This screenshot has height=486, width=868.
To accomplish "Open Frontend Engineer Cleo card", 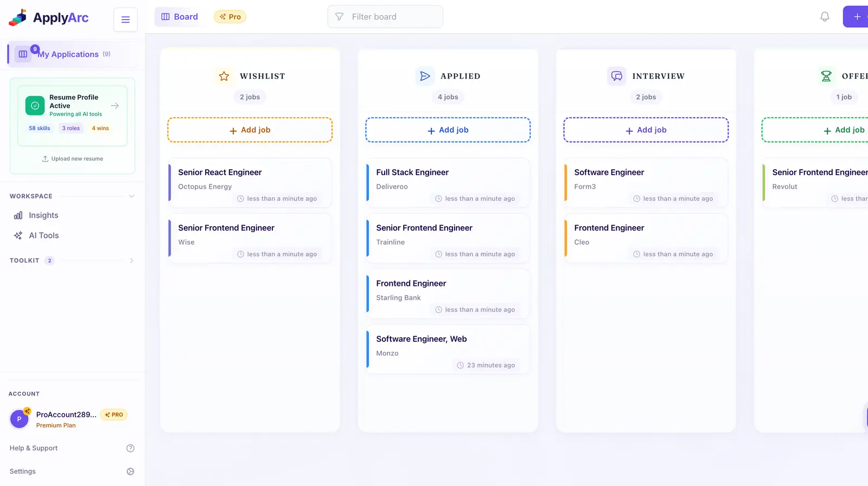I will [x=646, y=239].
